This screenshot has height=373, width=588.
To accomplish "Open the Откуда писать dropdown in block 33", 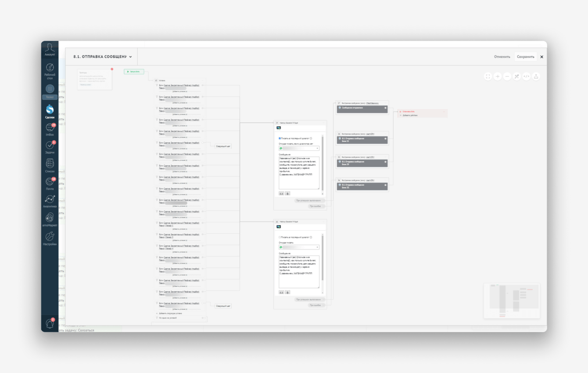I will click(x=299, y=247).
